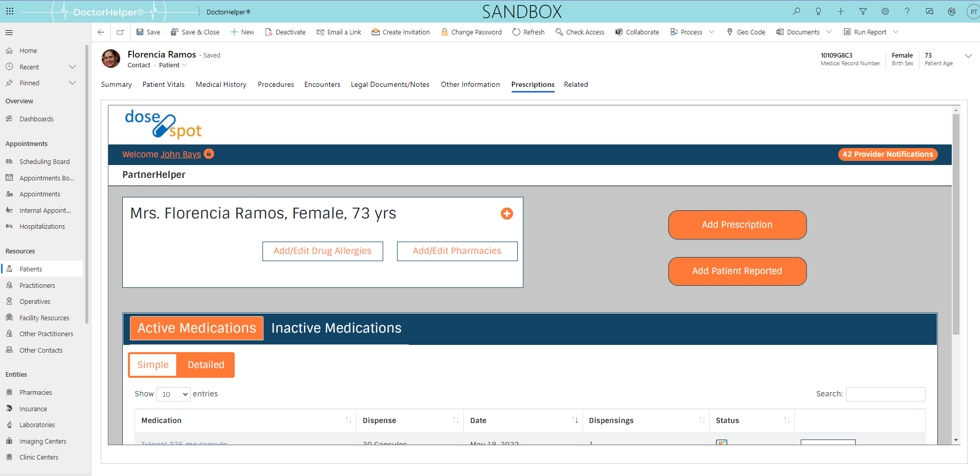Toggle the hamburger navigation menu
This screenshot has width=980, height=476.
click(9, 32)
